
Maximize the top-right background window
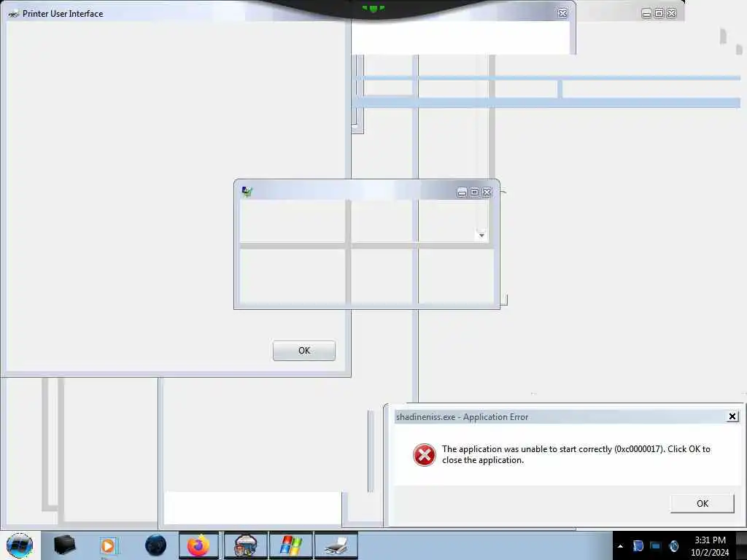(659, 13)
